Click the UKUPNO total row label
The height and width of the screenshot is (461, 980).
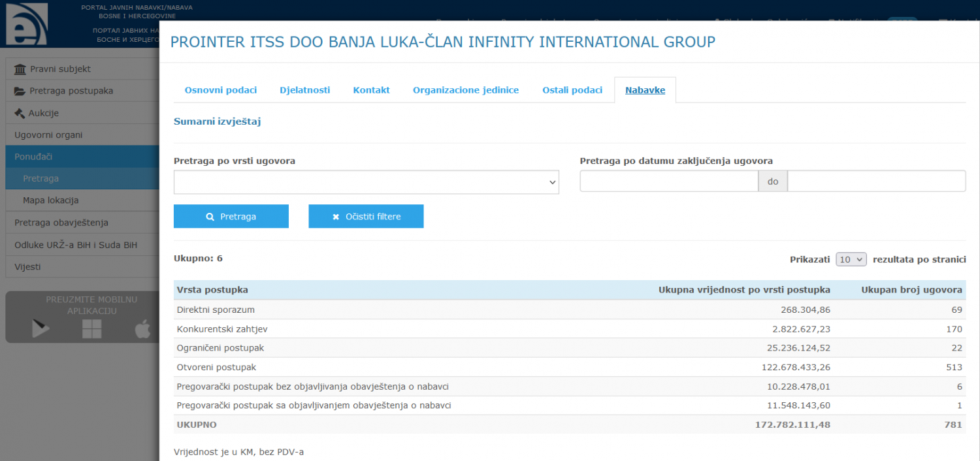[197, 424]
